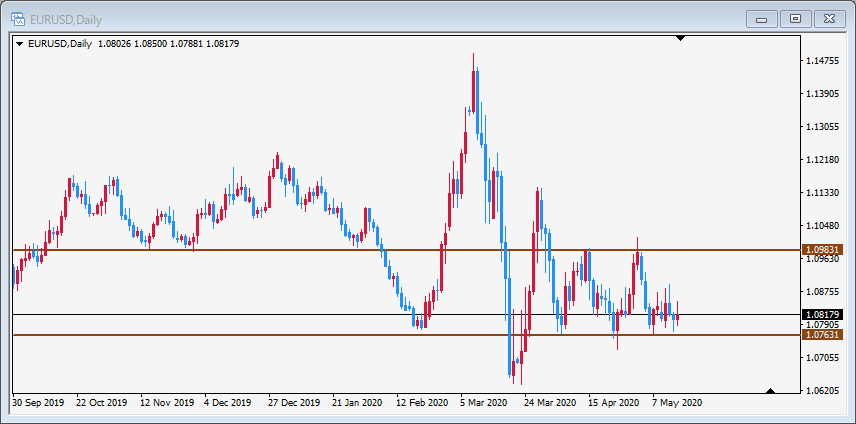Screen dimensions: 856x424
Task: Click the 30 Sep 2019 date label
Action: click(38, 403)
